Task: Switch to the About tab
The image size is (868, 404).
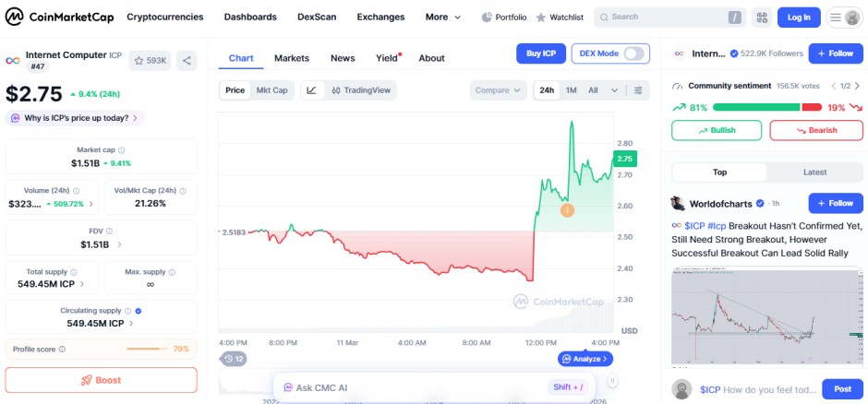Action: pos(432,58)
